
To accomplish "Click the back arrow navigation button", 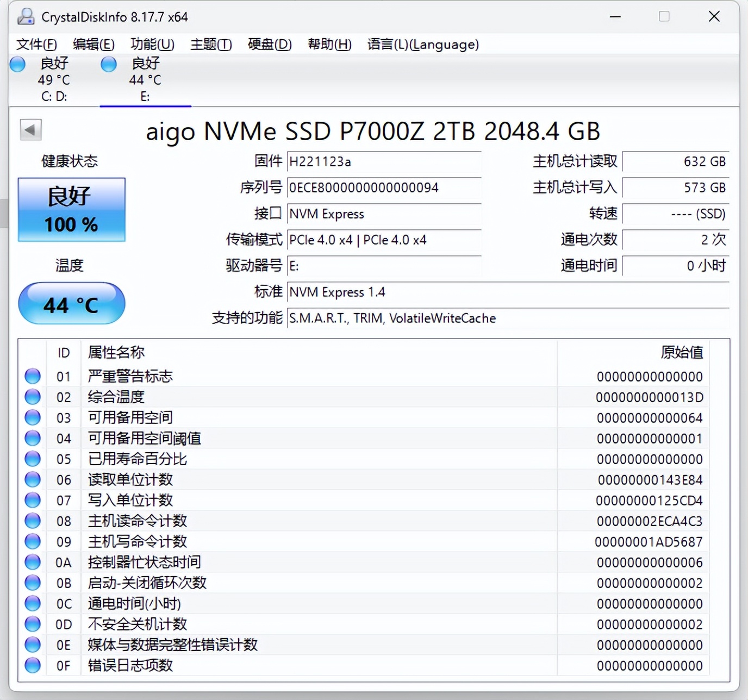I will 30,130.
